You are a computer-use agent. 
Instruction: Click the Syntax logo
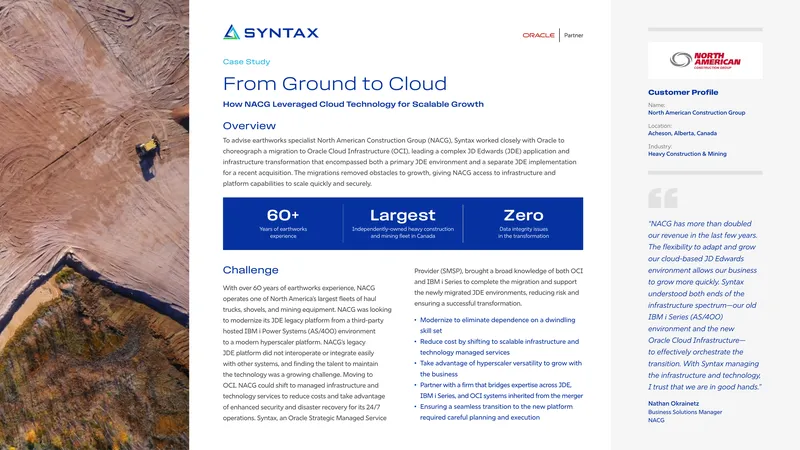click(x=270, y=33)
